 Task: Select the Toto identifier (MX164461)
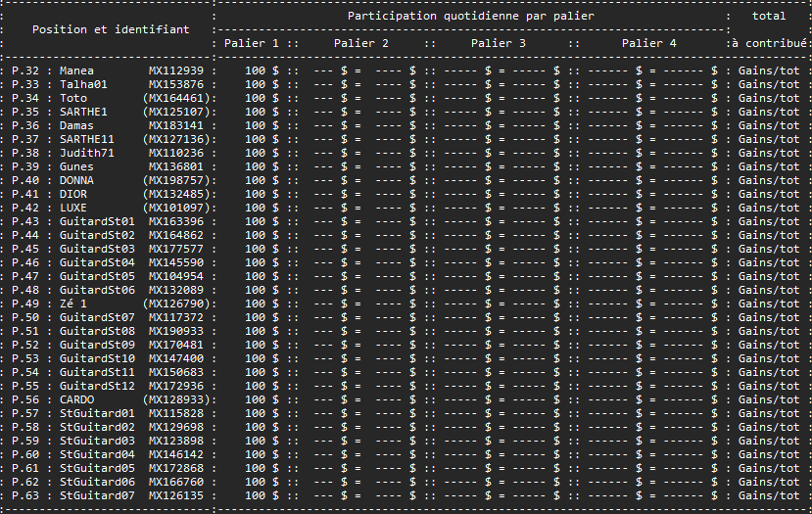(x=176, y=98)
